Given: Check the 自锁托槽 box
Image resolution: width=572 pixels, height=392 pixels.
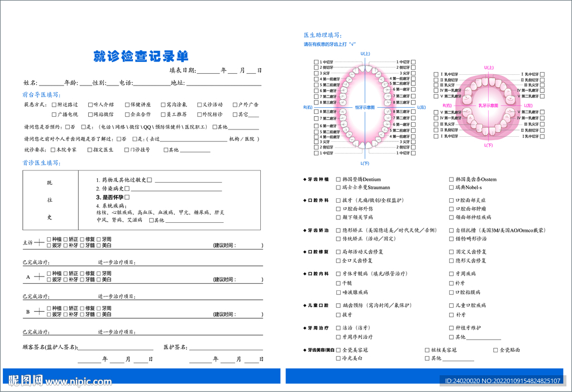Looking at the screenshot, I should 451,231.
